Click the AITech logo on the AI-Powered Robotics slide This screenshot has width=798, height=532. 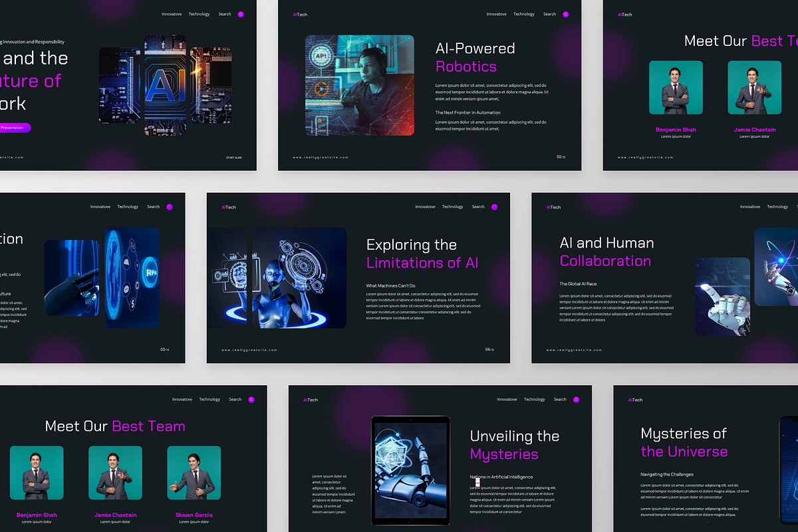click(x=300, y=14)
